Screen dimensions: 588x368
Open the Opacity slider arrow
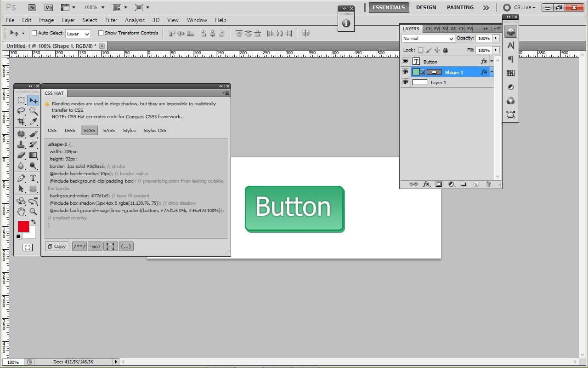(x=496, y=39)
